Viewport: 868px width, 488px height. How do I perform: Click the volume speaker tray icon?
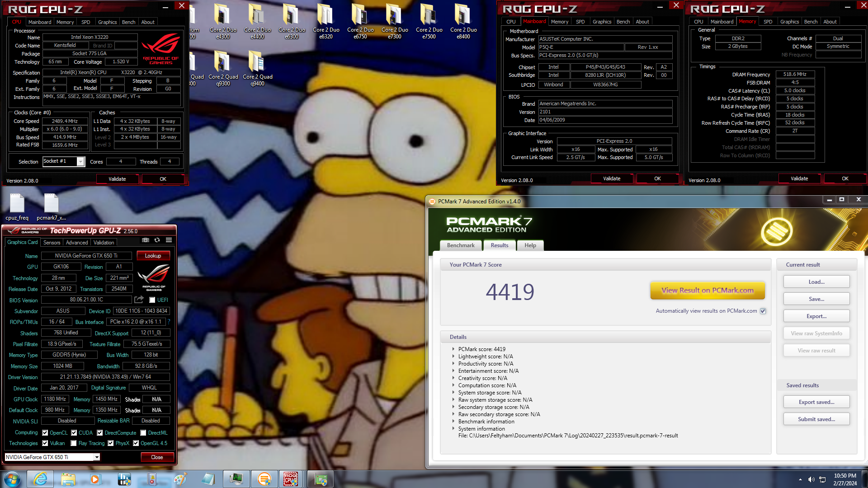[811, 479]
